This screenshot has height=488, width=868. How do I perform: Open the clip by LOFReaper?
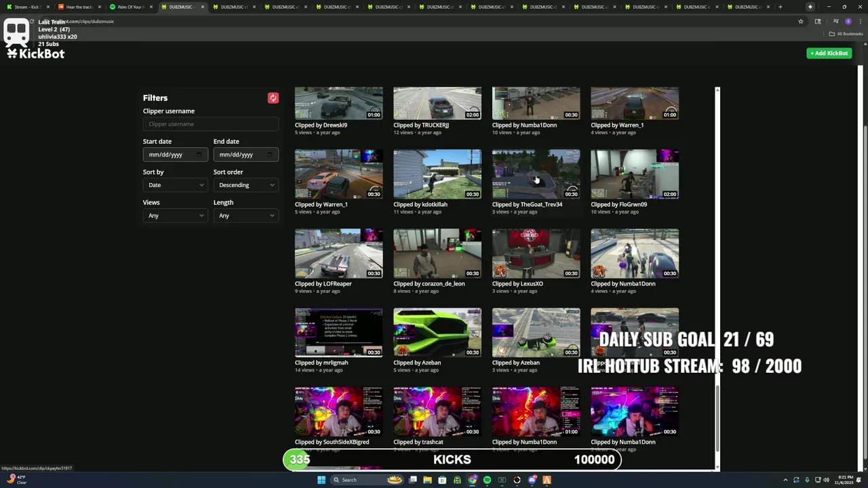click(338, 253)
